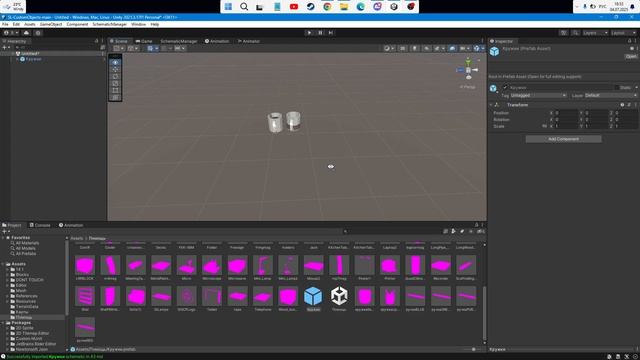Image resolution: width=640 pixels, height=360 pixels.
Task: Toggle the grid snapping button in Scene
Action: 150,48
